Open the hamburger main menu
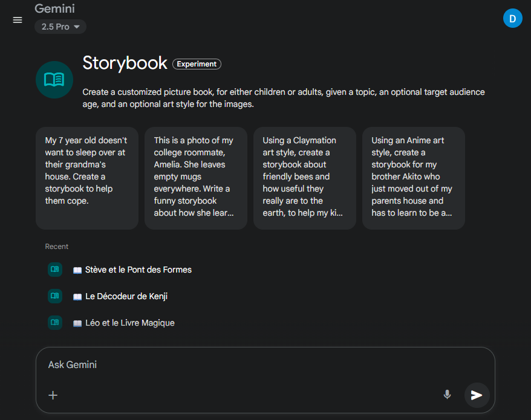This screenshot has width=531, height=420. click(18, 20)
